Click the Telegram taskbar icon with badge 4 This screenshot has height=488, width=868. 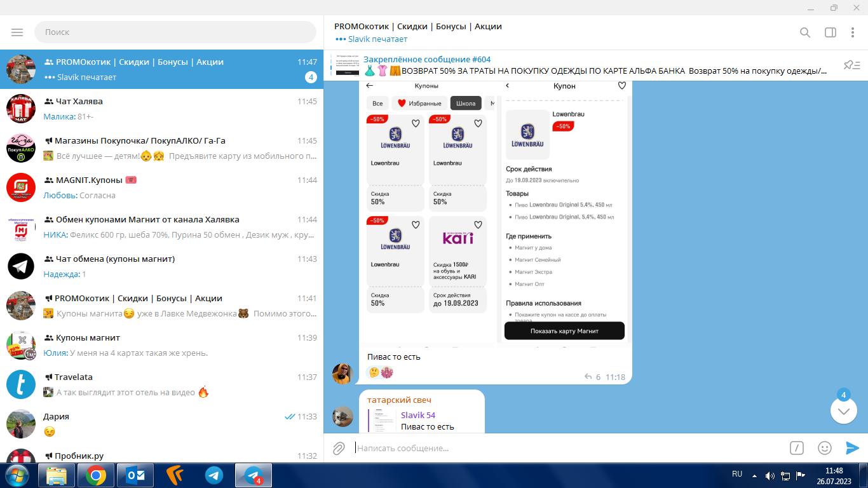click(x=254, y=475)
